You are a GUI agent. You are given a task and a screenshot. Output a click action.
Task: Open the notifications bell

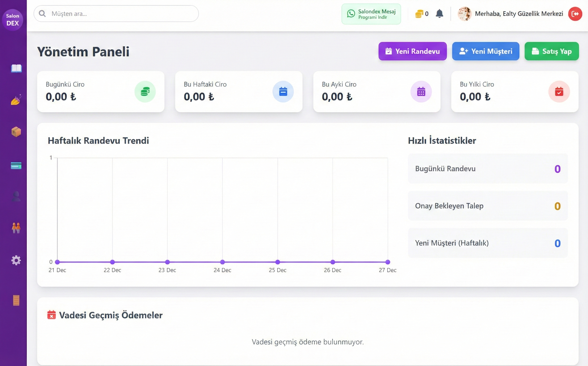pos(439,13)
